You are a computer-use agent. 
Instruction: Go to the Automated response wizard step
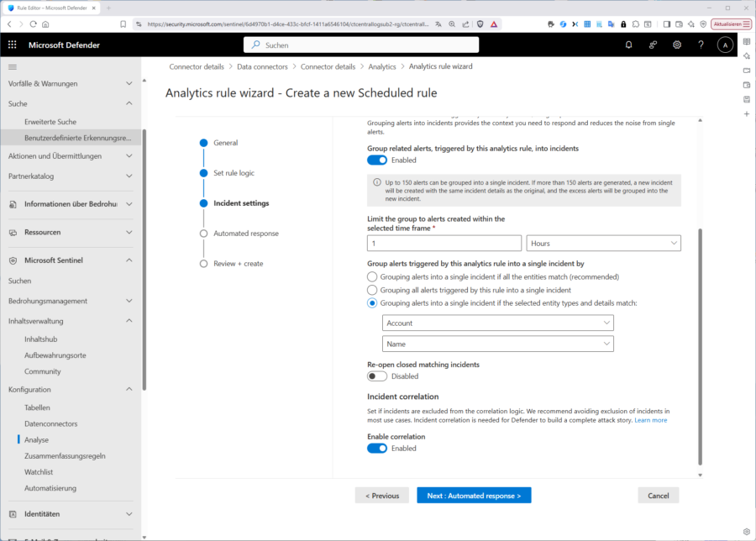tap(245, 234)
